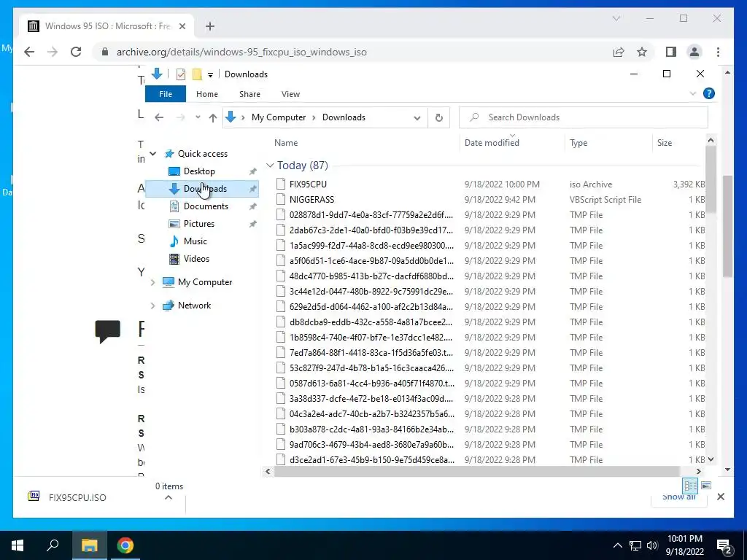Select Videos in navigation pane
This screenshot has height=560, width=747.
(196, 259)
